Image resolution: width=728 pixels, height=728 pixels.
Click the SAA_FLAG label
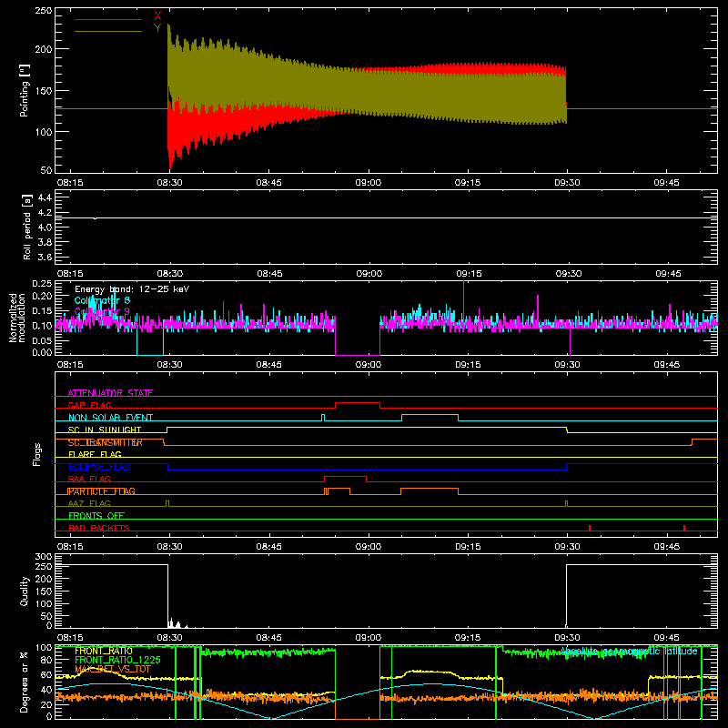pyautogui.click(x=89, y=479)
